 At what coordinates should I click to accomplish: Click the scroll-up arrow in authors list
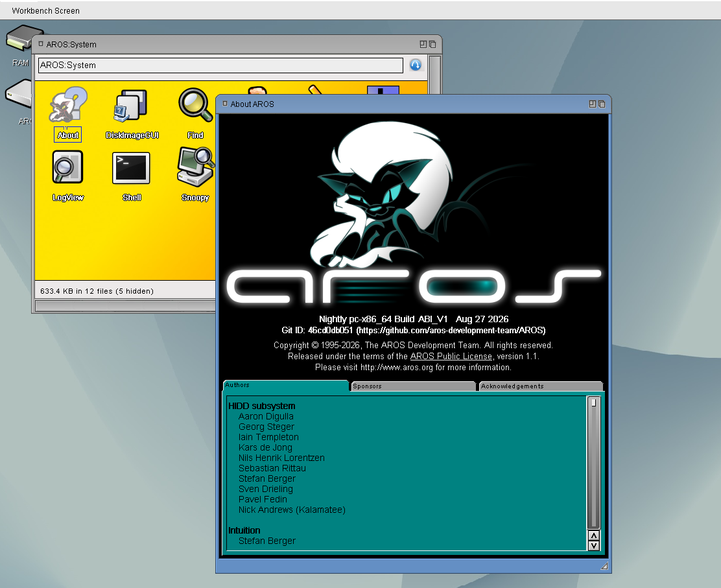[594, 535]
